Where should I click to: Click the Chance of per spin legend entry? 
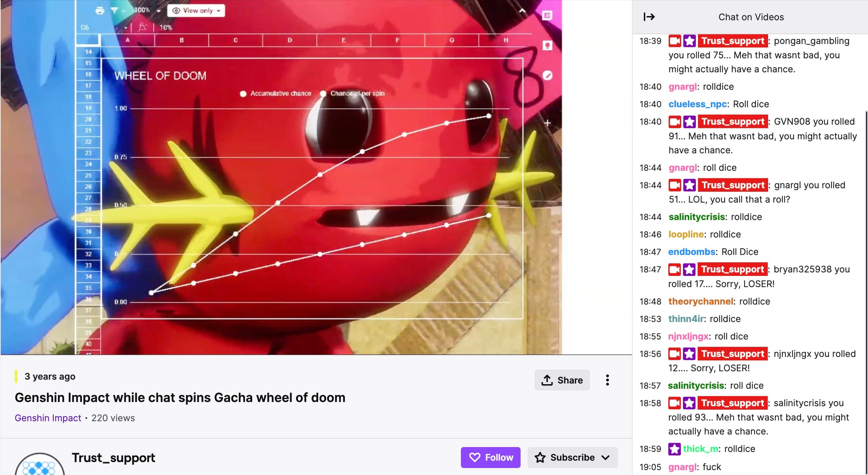click(x=352, y=94)
